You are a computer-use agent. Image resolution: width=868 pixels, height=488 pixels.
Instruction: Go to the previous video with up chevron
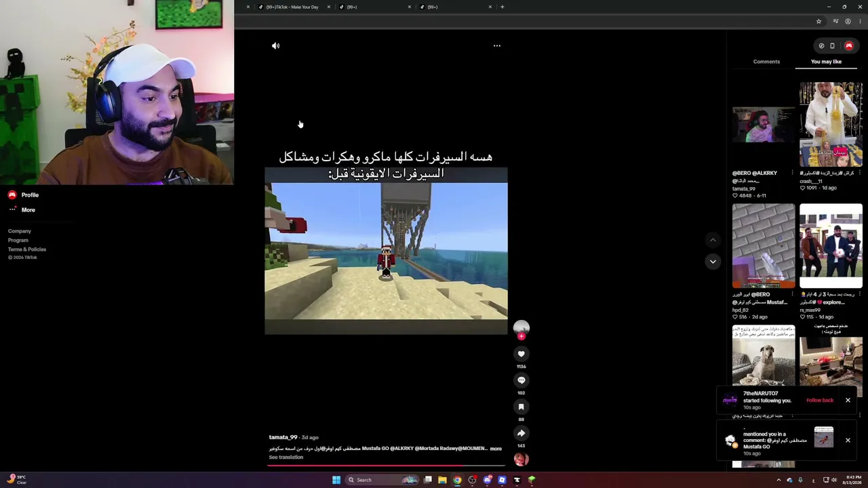coord(713,240)
